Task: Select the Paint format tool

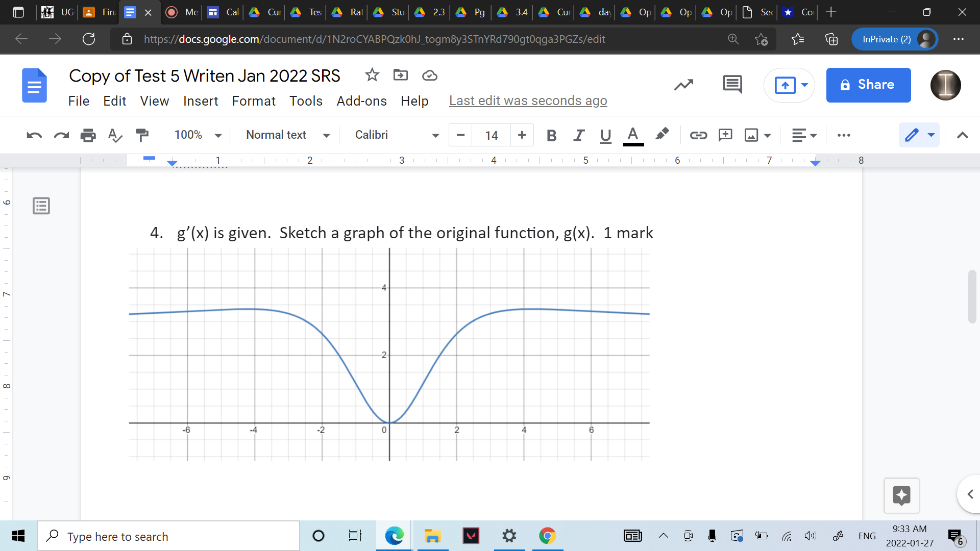Action: (141, 135)
